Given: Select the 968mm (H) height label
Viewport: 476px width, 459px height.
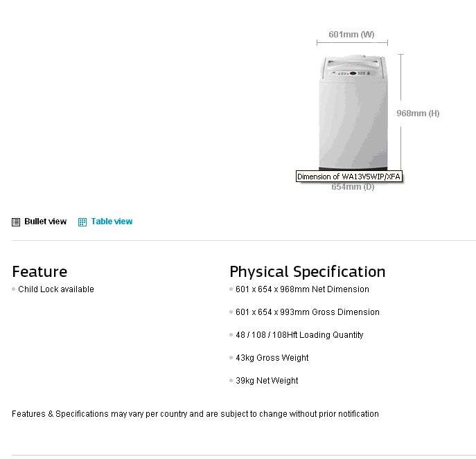Looking at the screenshot, I should (418, 113).
